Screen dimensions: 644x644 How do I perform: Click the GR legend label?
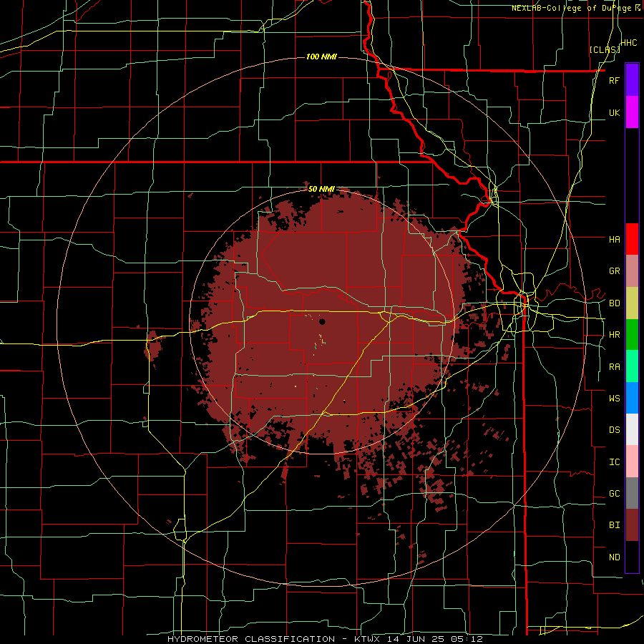(x=614, y=271)
